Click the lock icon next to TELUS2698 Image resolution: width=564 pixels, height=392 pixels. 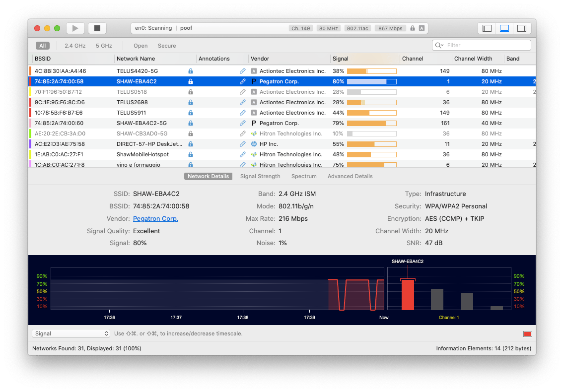tap(191, 102)
